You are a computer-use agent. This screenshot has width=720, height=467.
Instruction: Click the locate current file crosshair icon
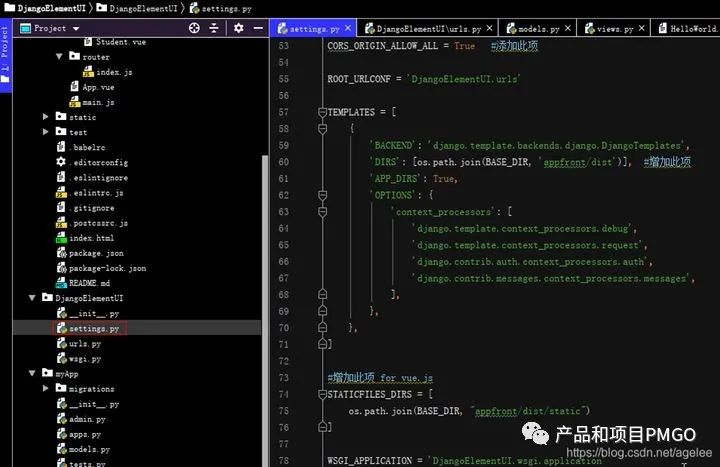click(x=194, y=28)
